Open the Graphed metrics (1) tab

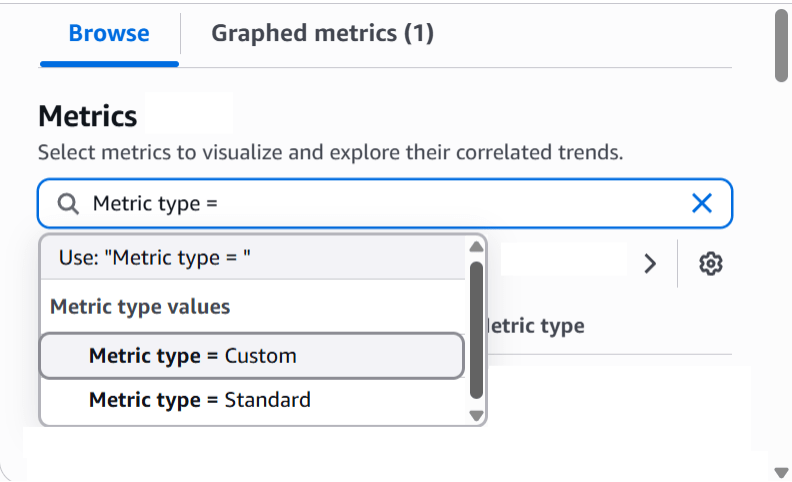pos(322,33)
